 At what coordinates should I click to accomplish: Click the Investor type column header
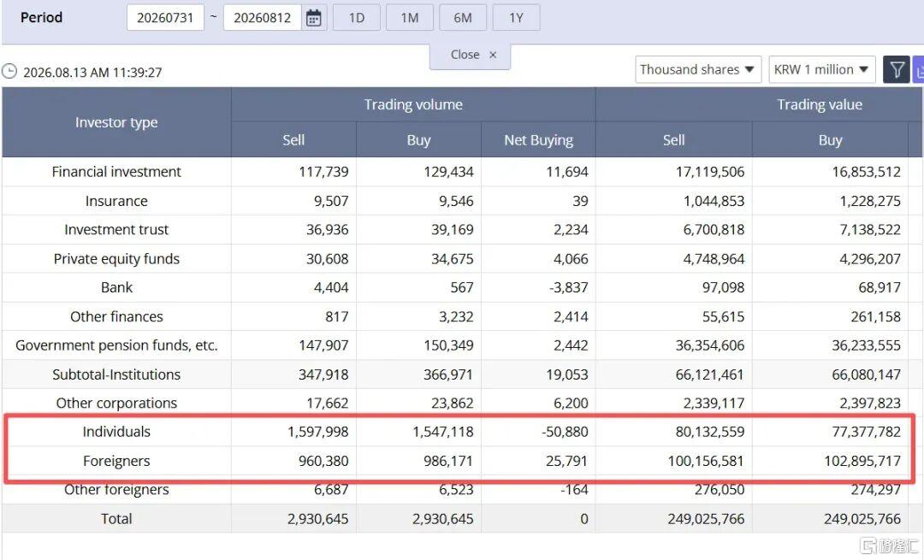coord(116,122)
